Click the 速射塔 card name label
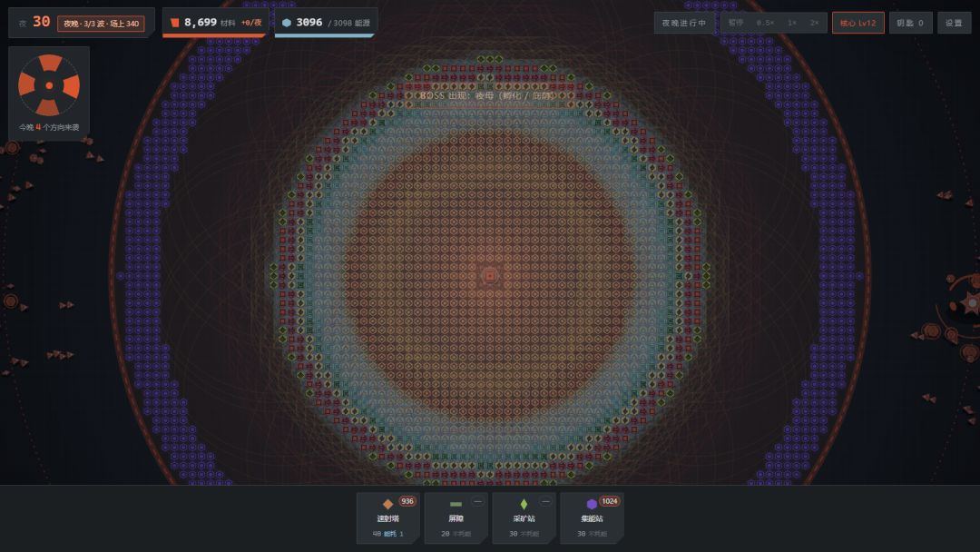This screenshot has height=552, width=980. (x=387, y=519)
